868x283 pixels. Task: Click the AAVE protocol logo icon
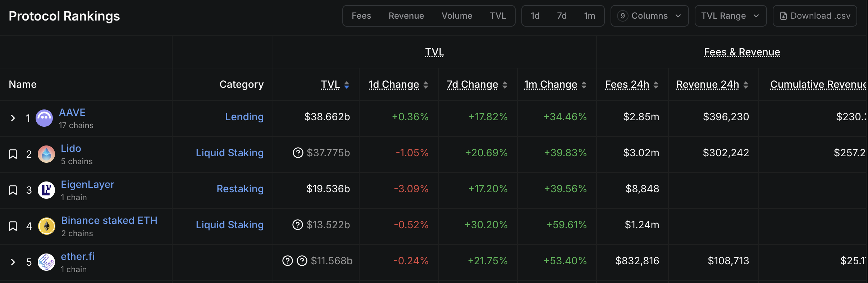click(x=44, y=118)
